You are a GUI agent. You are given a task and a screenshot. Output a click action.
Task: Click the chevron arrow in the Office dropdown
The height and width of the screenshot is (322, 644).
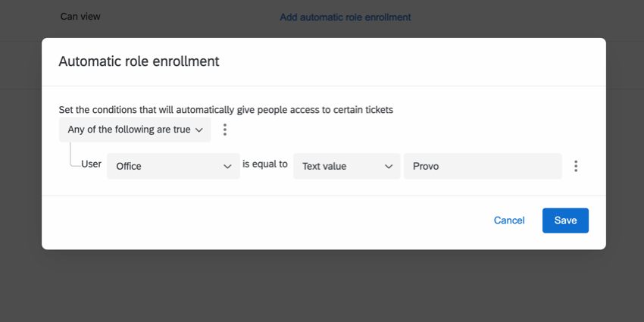[227, 167]
